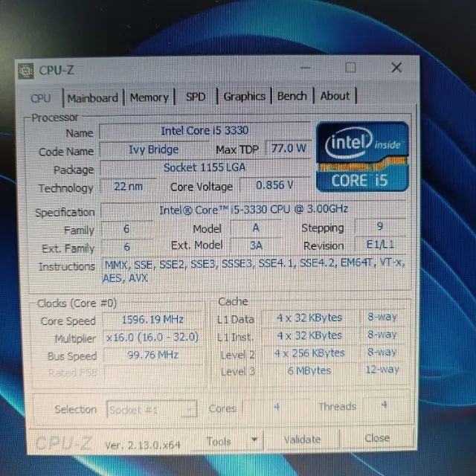Click the L1 Data value 4 x 32 KBytes
476x476 pixels.
[x=309, y=318]
